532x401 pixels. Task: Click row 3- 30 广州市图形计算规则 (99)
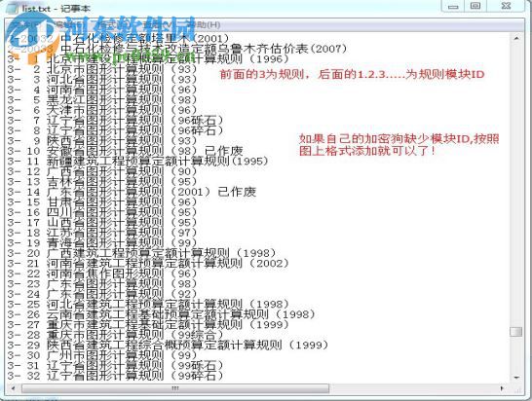coord(102,355)
